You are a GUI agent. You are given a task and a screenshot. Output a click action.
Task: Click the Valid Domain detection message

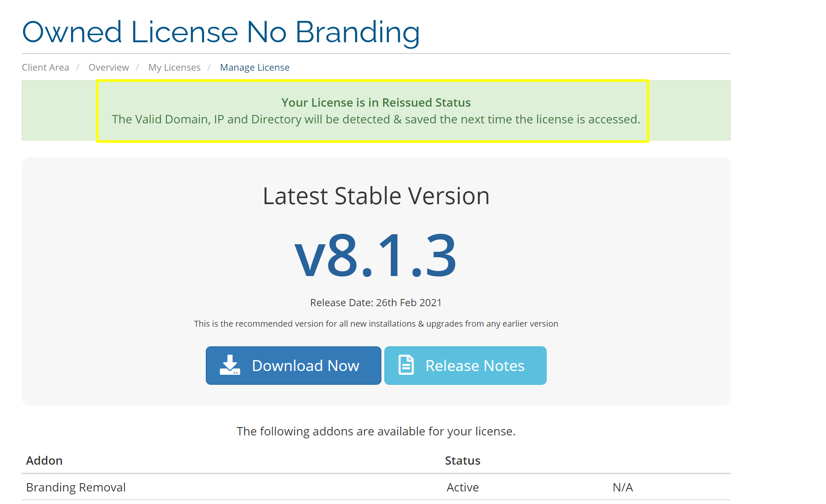pos(376,120)
